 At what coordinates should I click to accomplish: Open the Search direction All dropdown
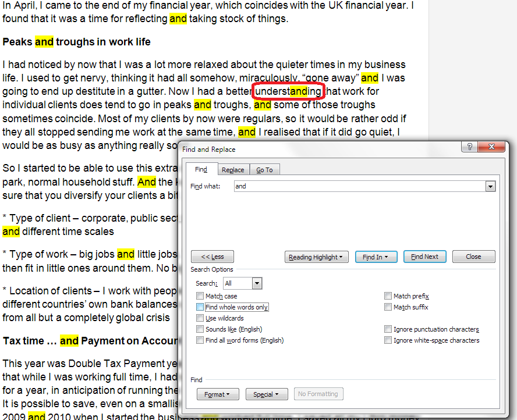[257, 283]
